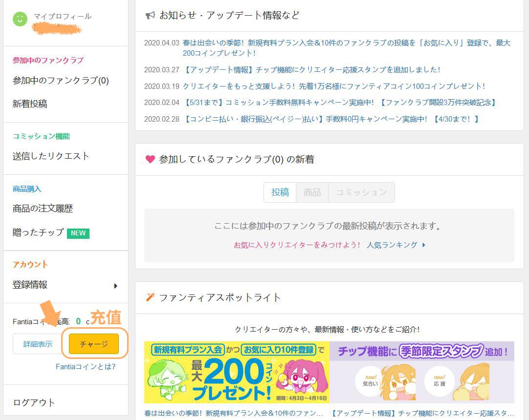529x420 pixels.
Task: Open お気に入りクリエイターをみつけよう link
Action: coord(297,245)
